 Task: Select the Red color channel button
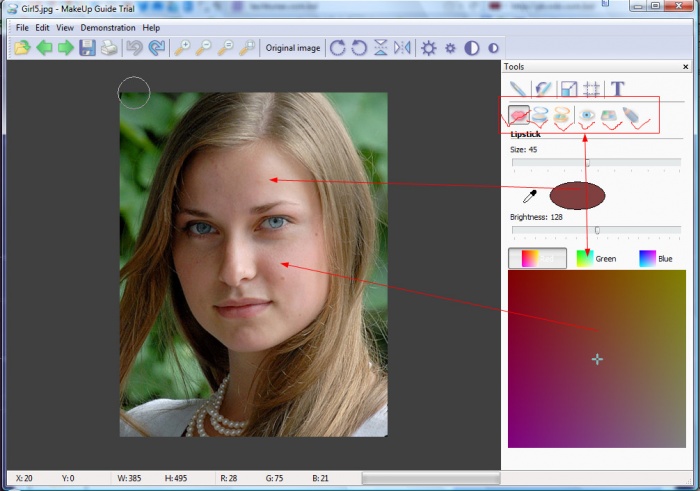[x=537, y=258]
